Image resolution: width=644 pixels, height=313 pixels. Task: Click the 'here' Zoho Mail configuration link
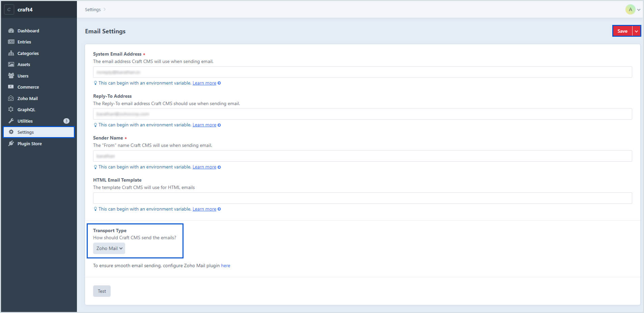point(226,266)
